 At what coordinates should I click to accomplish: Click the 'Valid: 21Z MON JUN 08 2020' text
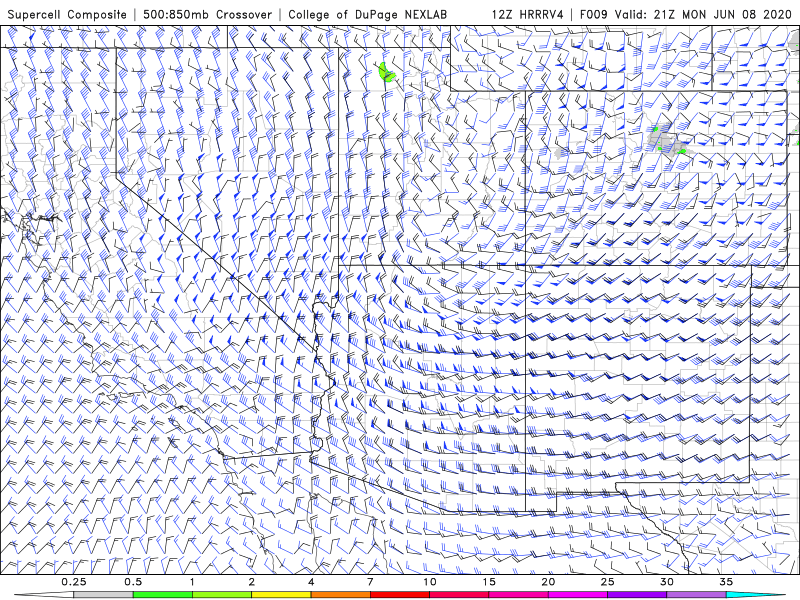tap(703, 14)
